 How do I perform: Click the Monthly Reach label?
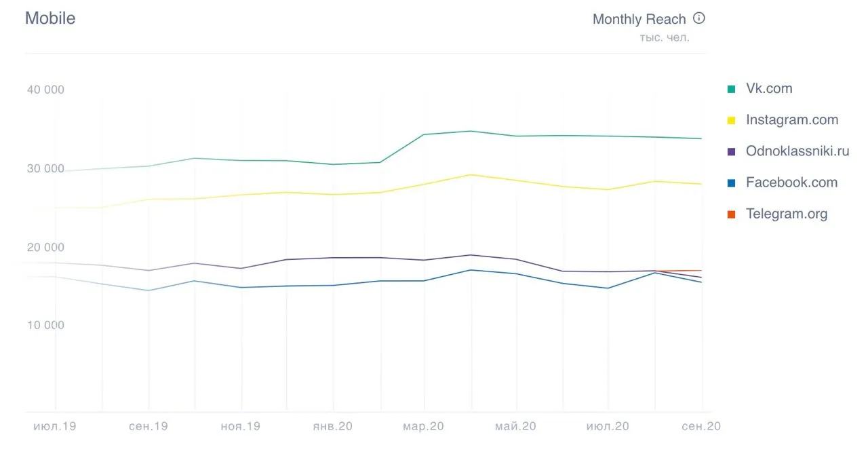click(639, 19)
